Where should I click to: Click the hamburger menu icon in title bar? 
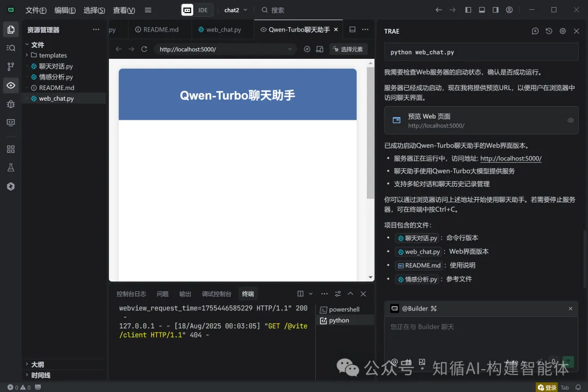click(x=148, y=10)
